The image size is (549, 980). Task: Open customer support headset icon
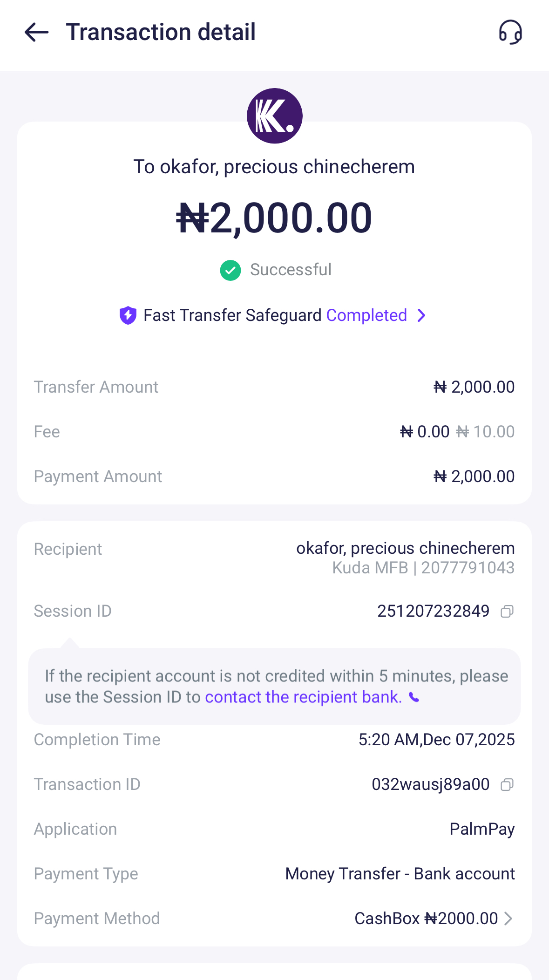pyautogui.click(x=510, y=32)
